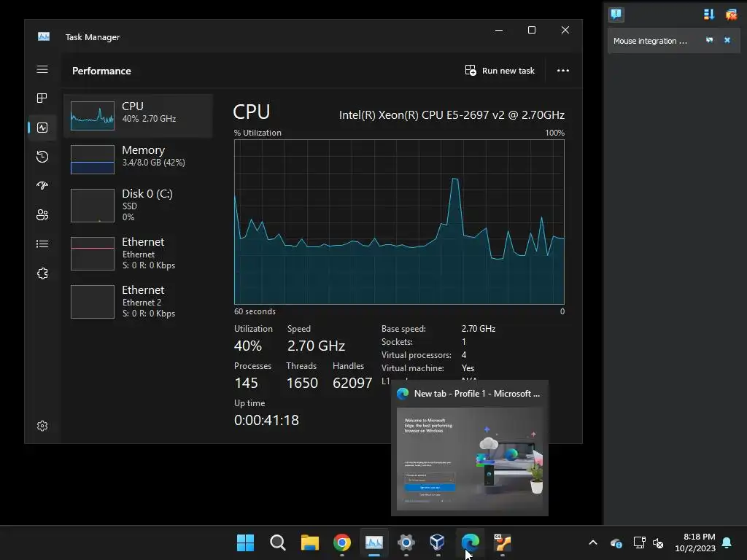This screenshot has height=560, width=747.
Task: Click the Processes value 145
Action: pyautogui.click(x=247, y=383)
